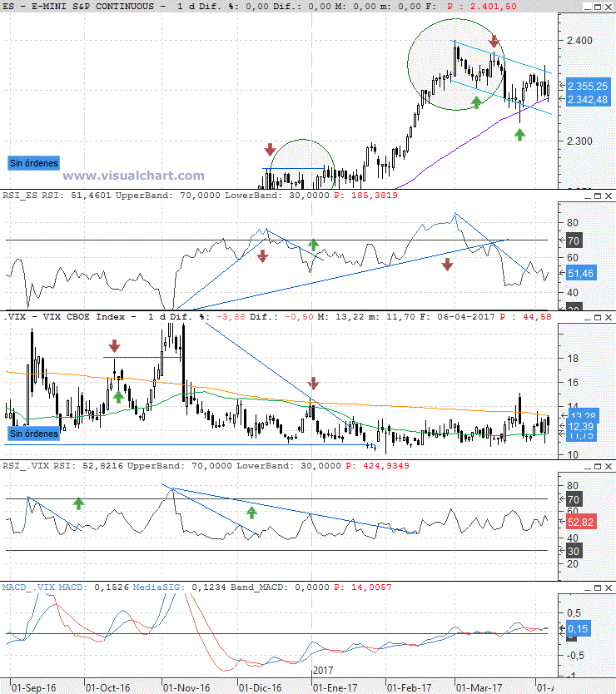616x694 pixels.
Task: Click 'UpperBand: 70,0000' in RSI_ES header
Action: point(168,196)
